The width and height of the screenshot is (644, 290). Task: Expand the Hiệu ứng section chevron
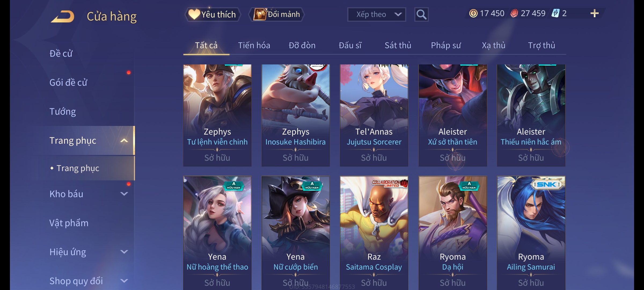tap(124, 252)
